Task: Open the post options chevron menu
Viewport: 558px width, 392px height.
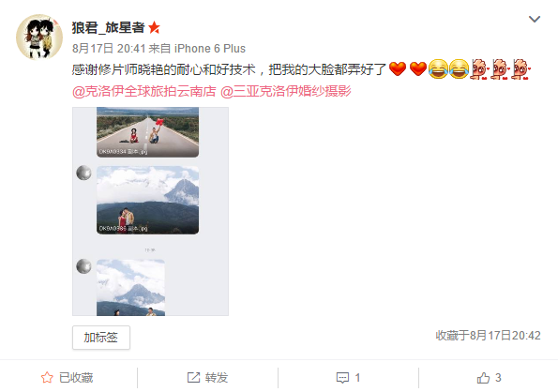Action: (535, 19)
